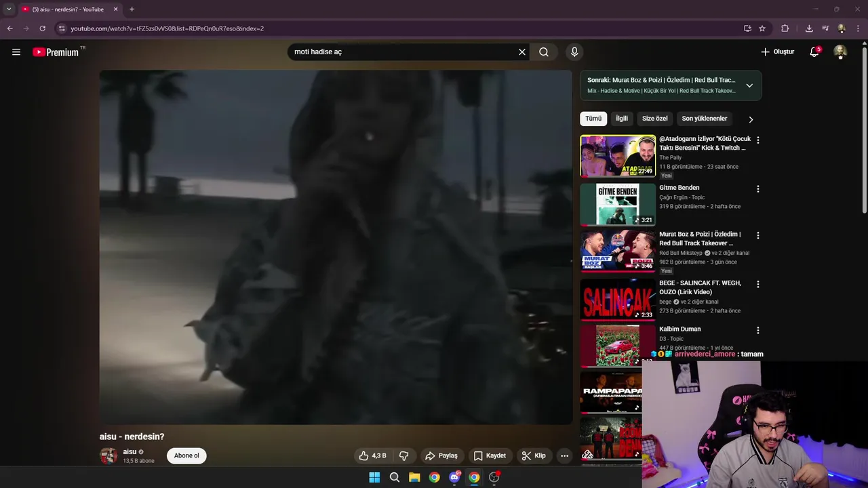Open the tab search dropdown arrow
The image size is (868, 488).
point(9,9)
